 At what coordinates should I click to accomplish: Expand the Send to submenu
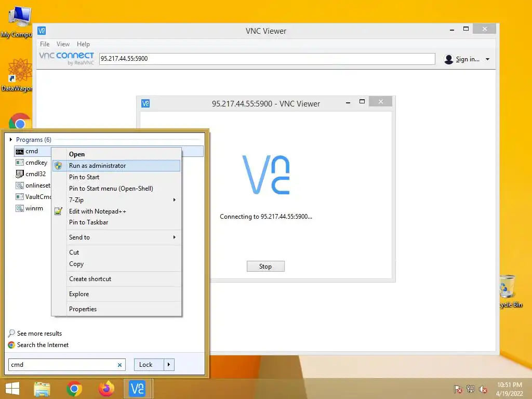pos(175,237)
